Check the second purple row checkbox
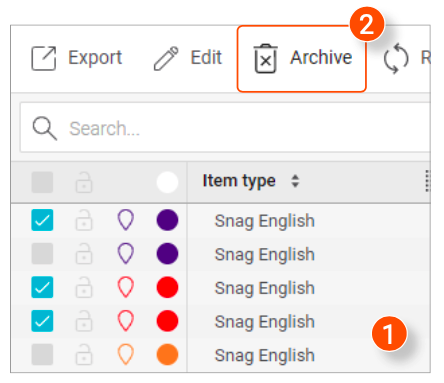444x383 pixels. (x=42, y=254)
